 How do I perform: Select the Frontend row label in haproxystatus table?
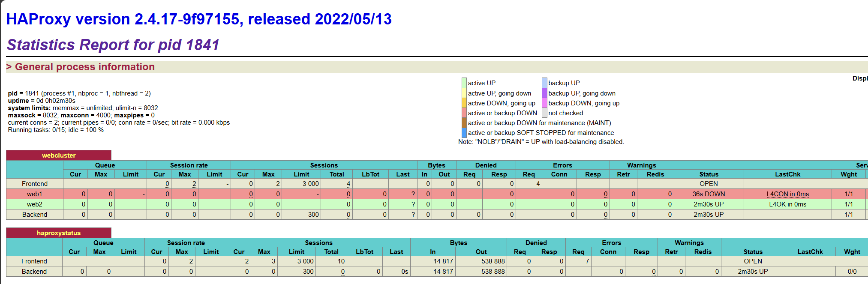pyautogui.click(x=34, y=261)
